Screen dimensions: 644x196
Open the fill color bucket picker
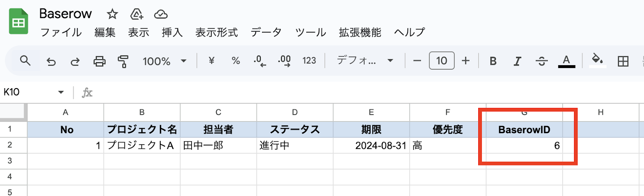[597, 60]
